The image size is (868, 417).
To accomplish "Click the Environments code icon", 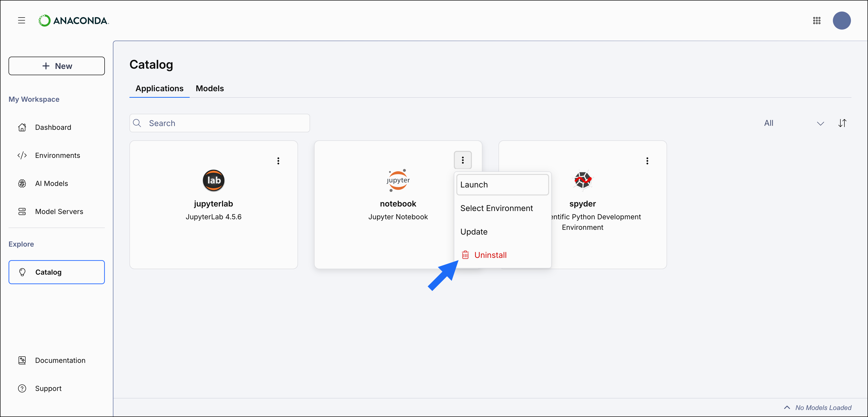I will [x=22, y=155].
